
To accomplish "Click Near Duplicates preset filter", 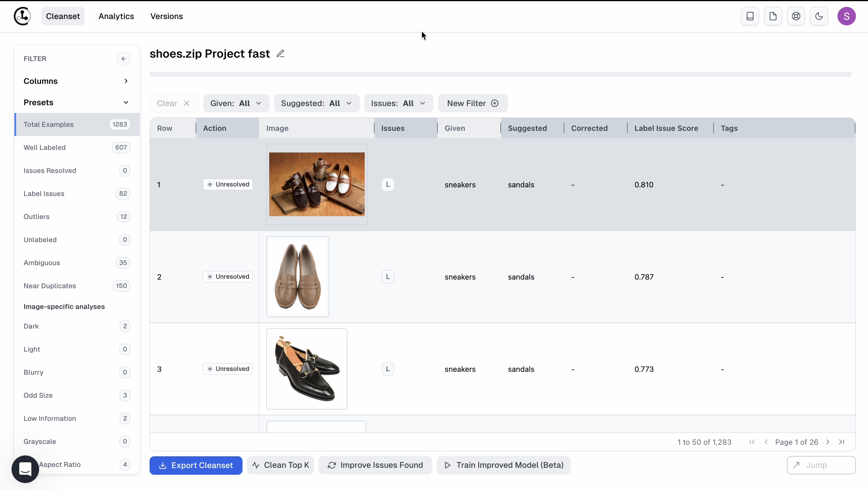I will pos(50,286).
